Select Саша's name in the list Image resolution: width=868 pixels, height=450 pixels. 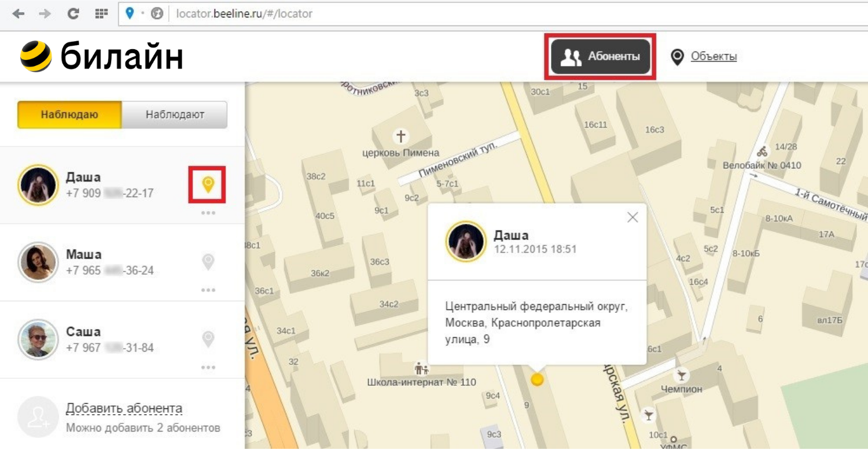(x=83, y=332)
